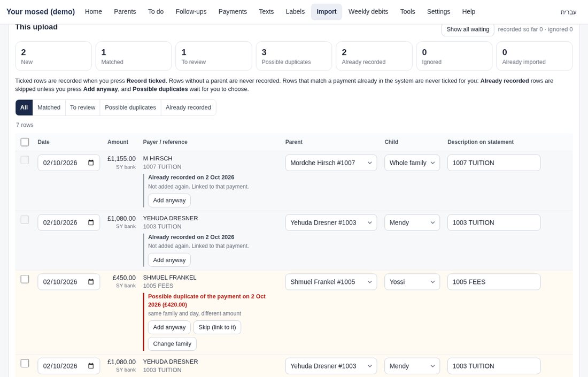Open the Mordche Hirsch #1007 parent dropdown
Image resolution: width=588 pixels, height=377 pixels.
pyautogui.click(x=331, y=163)
